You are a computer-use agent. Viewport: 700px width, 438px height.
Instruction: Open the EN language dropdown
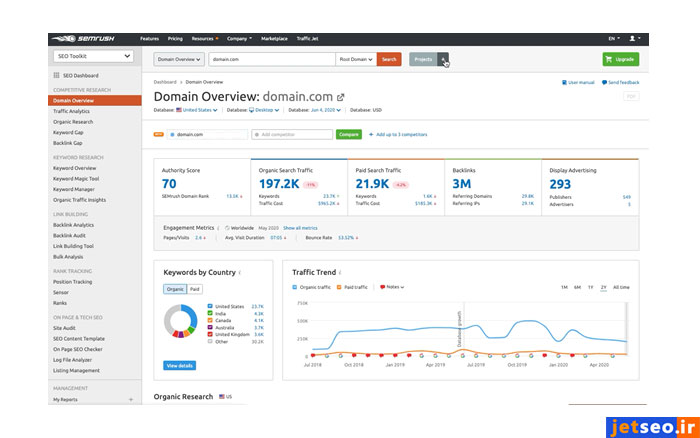click(614, 39)
